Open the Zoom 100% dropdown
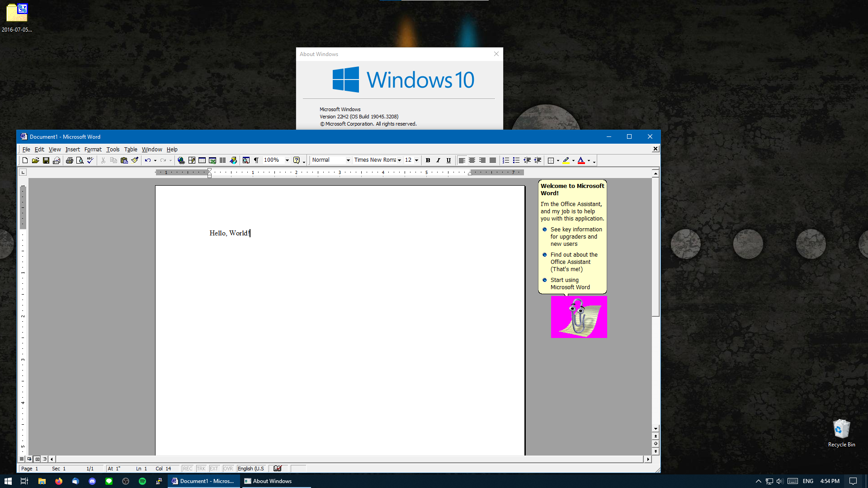 coord(287,160)
